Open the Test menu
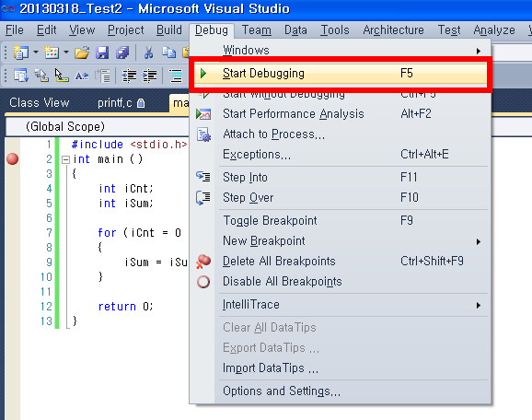Screen dimensions: 532x420 (x=449, y=30)
